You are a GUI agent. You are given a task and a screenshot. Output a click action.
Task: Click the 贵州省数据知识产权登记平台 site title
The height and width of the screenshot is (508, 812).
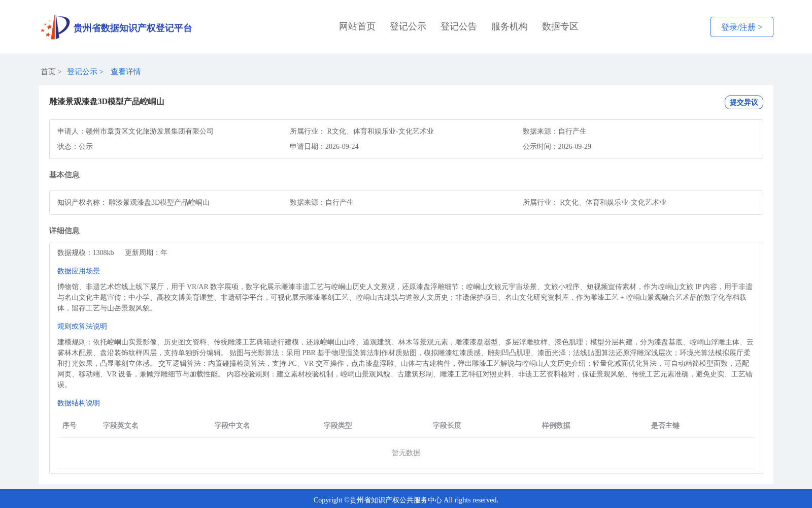132,28
